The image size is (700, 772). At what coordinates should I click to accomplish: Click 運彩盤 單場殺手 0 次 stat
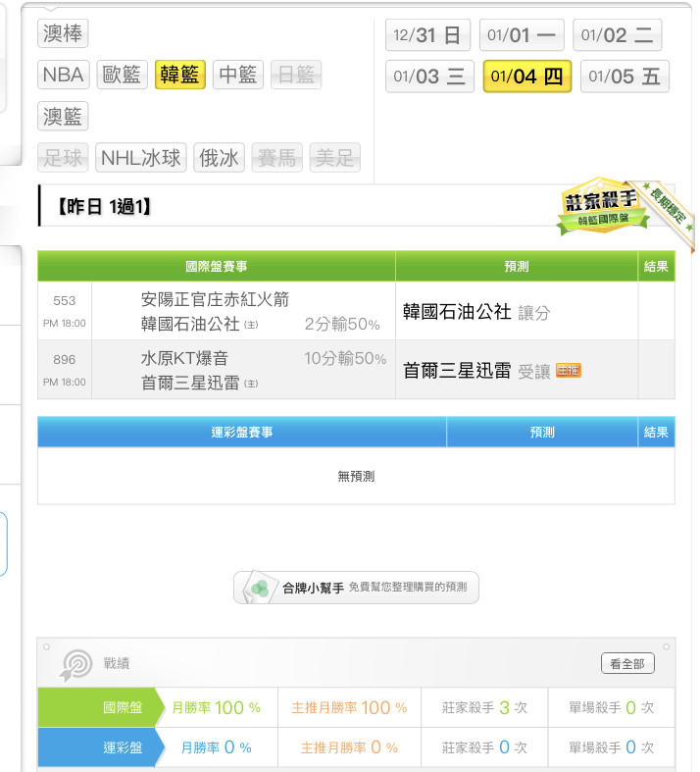click(612, 747)
